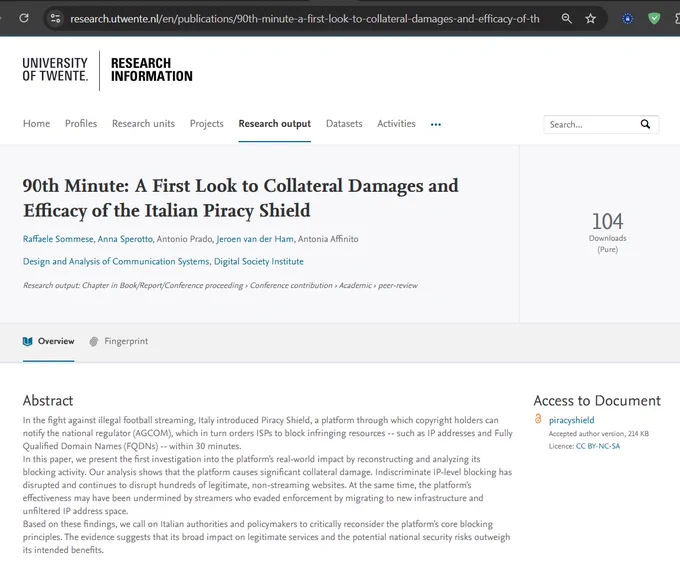680x563 pixels.
Task: Go to the Home menu item
Action: [36, 124]
